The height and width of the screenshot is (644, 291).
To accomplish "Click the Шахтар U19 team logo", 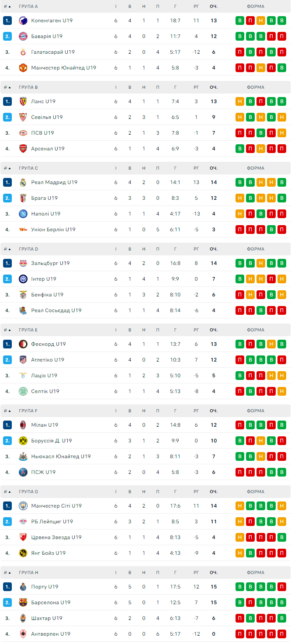I will 23,618.
